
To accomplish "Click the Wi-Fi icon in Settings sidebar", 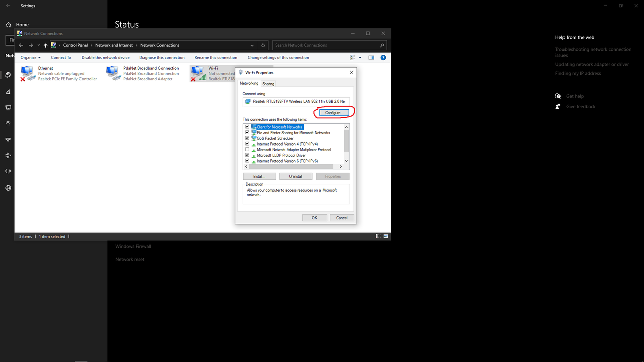I will point(8,92).
